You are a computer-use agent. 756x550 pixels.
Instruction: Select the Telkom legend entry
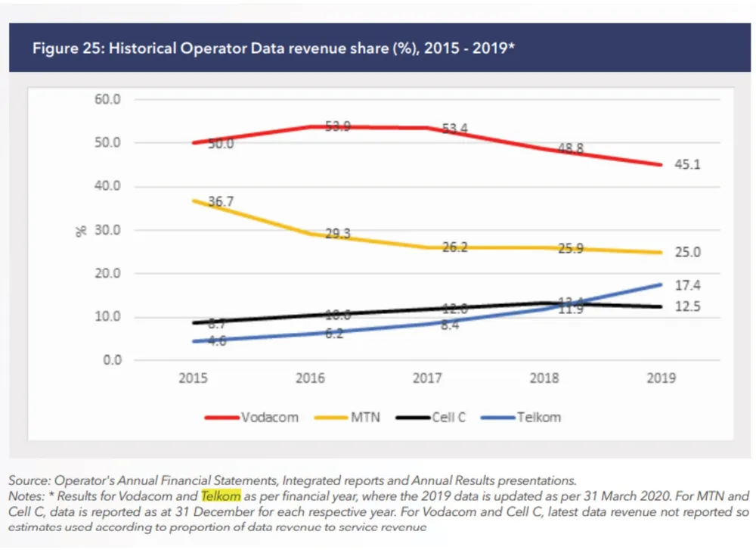521,418
